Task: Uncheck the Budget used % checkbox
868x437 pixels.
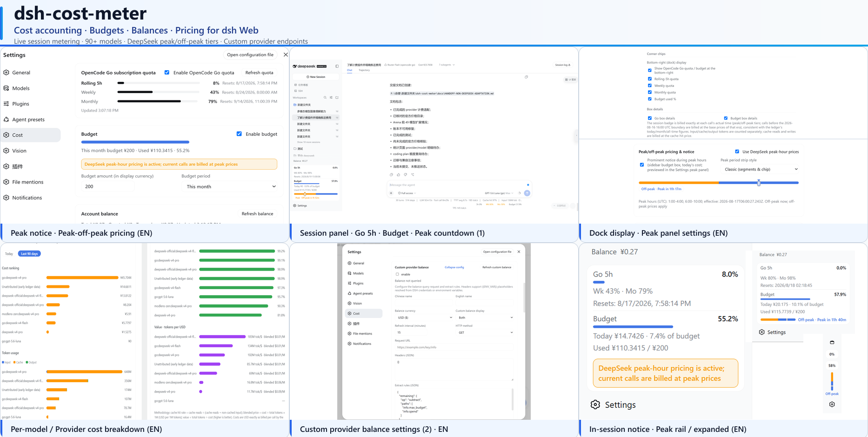Action: [650, 99]
